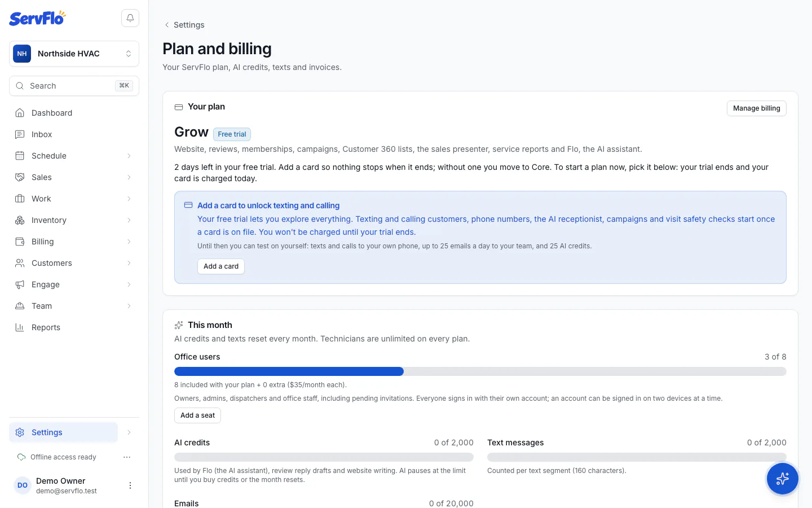Click the Settings gear icon
Screen dimensions: 812x508
pyautogui.click(x=20, y=432)
